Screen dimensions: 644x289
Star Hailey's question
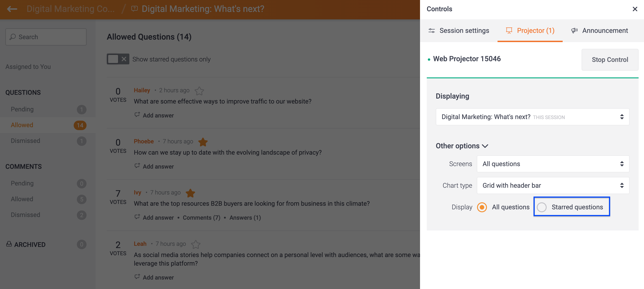click(x=199, y=91)
